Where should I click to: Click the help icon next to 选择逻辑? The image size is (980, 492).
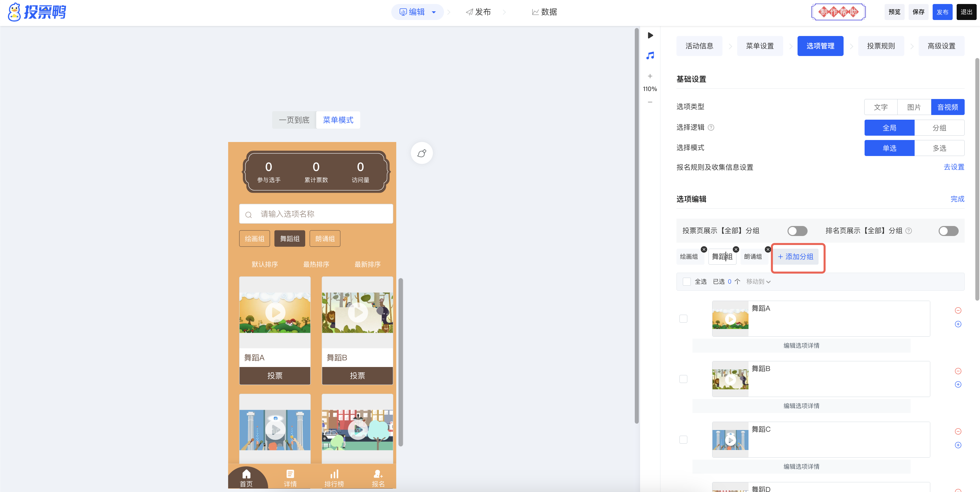click(x=711, y=128)
